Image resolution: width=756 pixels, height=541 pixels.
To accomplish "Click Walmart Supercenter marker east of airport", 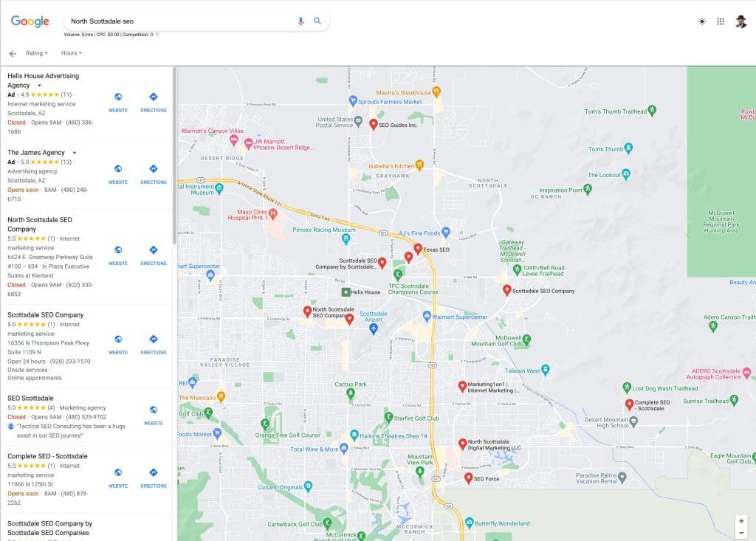I will [x=427, y=317].
